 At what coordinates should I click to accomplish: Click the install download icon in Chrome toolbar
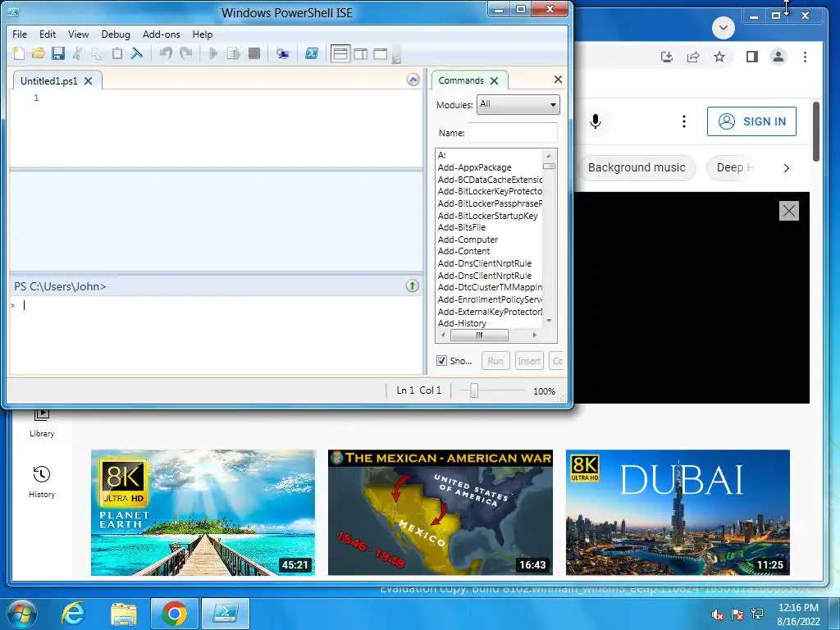[666, 57]
